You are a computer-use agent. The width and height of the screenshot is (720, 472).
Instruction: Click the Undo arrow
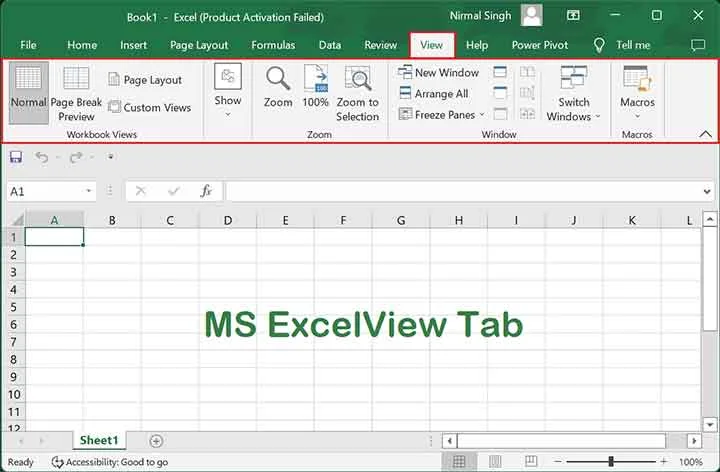pyautogui.click(x=42, y=157)
